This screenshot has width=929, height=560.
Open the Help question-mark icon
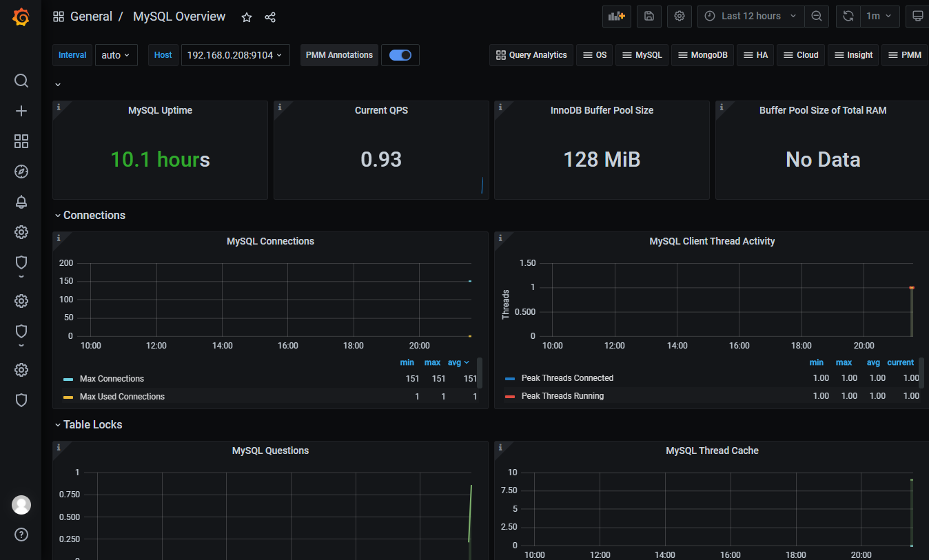[21, 535]
